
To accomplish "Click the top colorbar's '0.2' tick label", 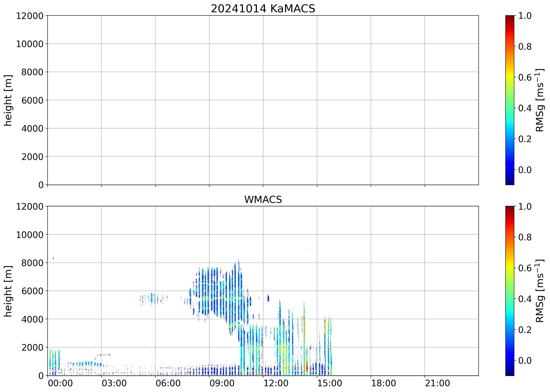I will [x=525, y=139].
